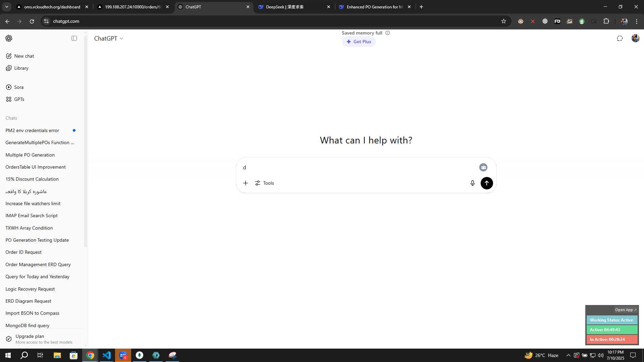
Task: Show hidden system tray icons
Action: 568,355
